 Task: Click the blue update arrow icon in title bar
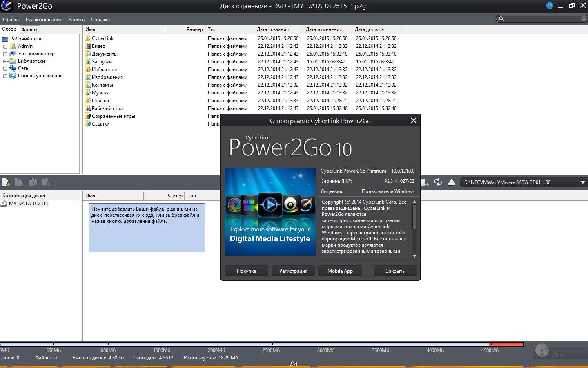[x=550, y=6]
